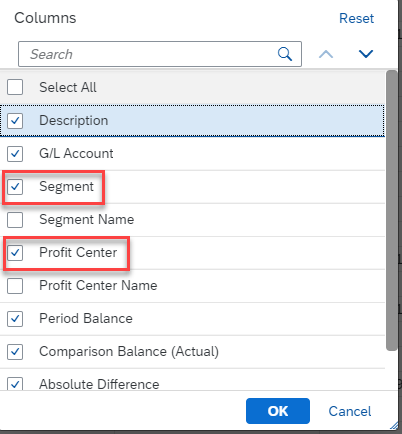Enable the Profit Center Name column
Image resolution: width=402 pixels, height=434 pixels.
click(15, 286)
